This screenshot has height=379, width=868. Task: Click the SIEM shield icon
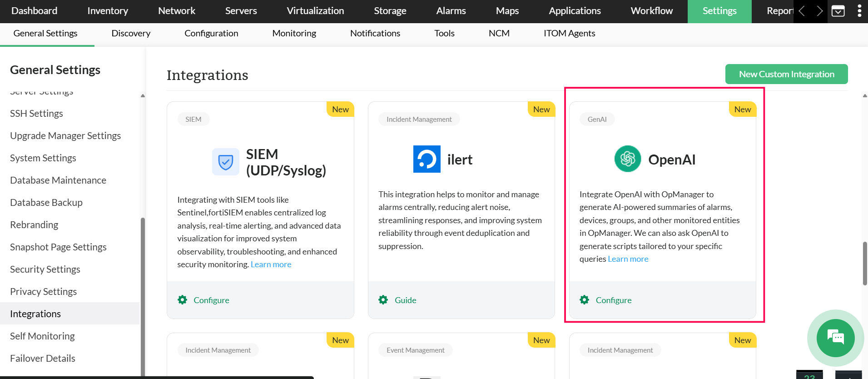tap(225, 162)
